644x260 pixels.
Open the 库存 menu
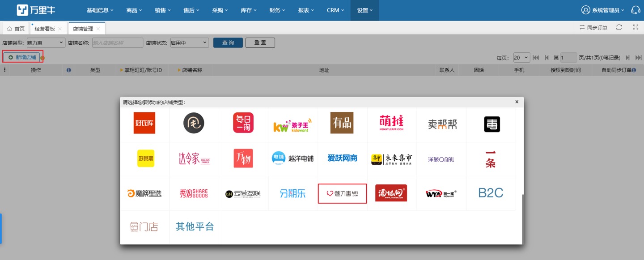coord(249,10)
